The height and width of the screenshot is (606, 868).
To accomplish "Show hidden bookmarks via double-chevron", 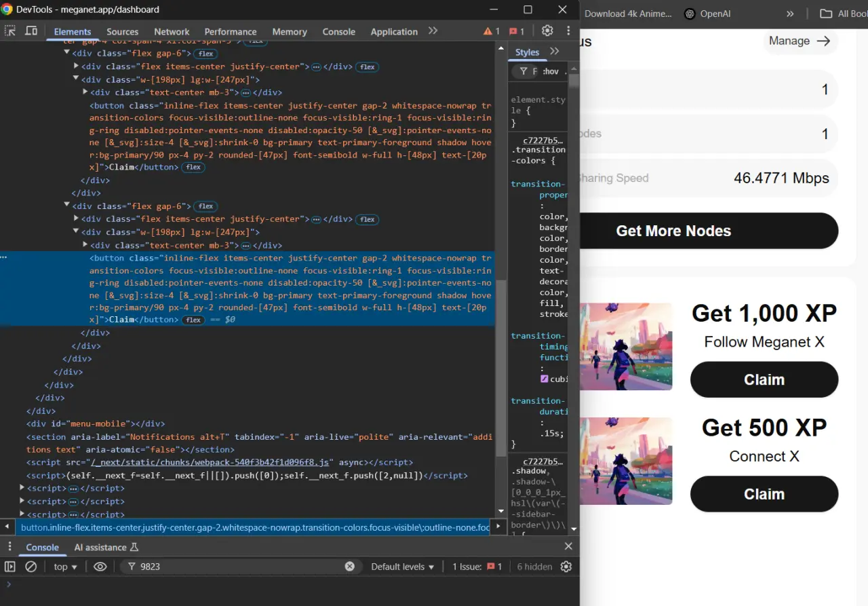I will (790, 14).
